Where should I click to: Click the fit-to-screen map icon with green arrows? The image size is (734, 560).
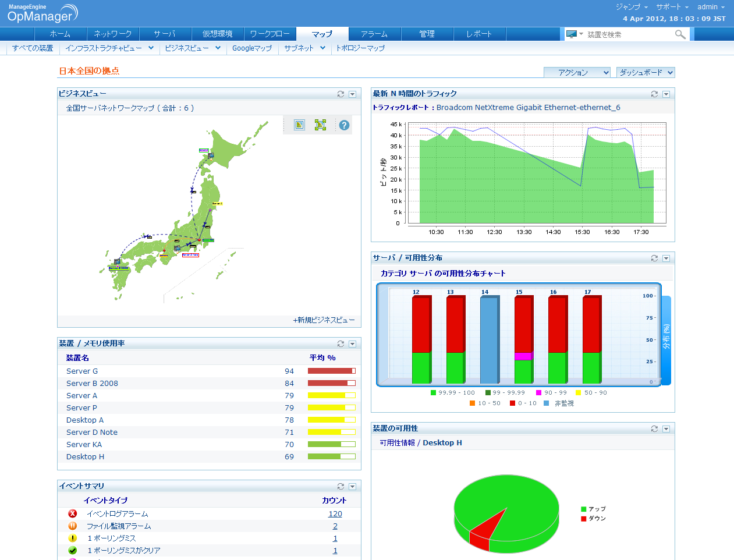pos(320,125)
